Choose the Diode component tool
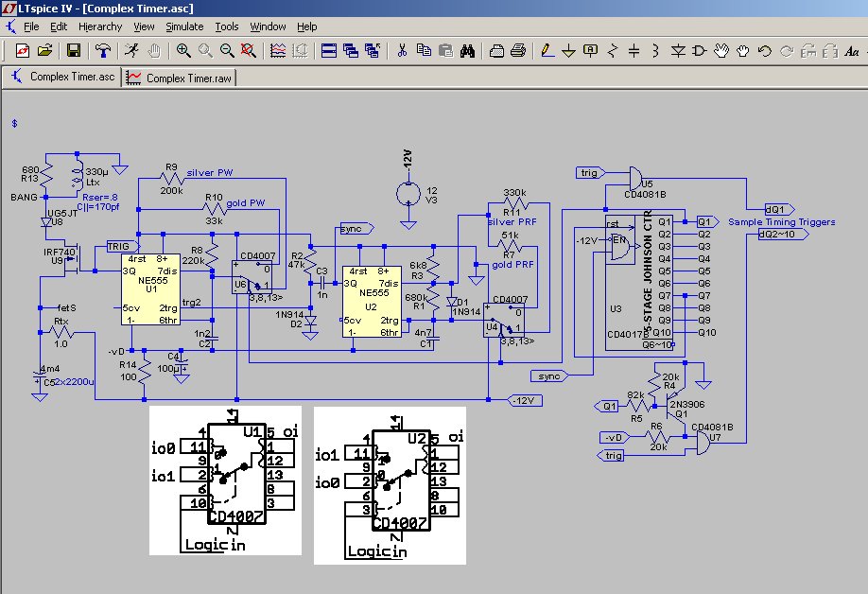The image size is (868, 594). click(x=678, y=51)
